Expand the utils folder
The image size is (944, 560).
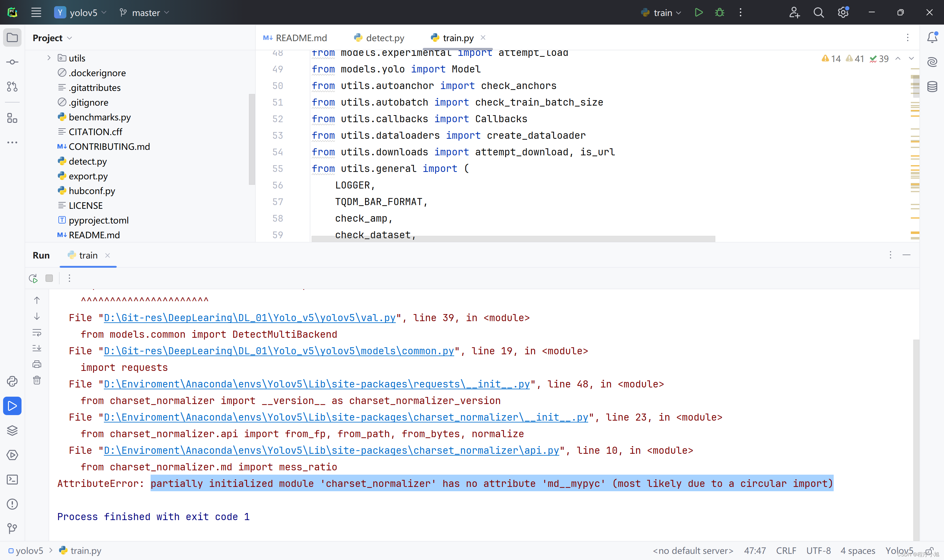point(49,58)
